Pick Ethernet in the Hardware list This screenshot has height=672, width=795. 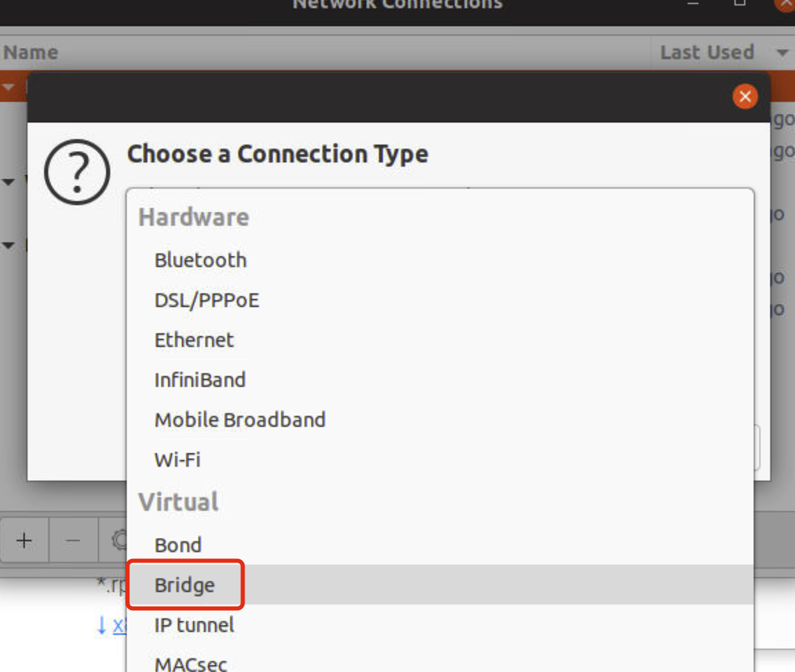[194, 340]
